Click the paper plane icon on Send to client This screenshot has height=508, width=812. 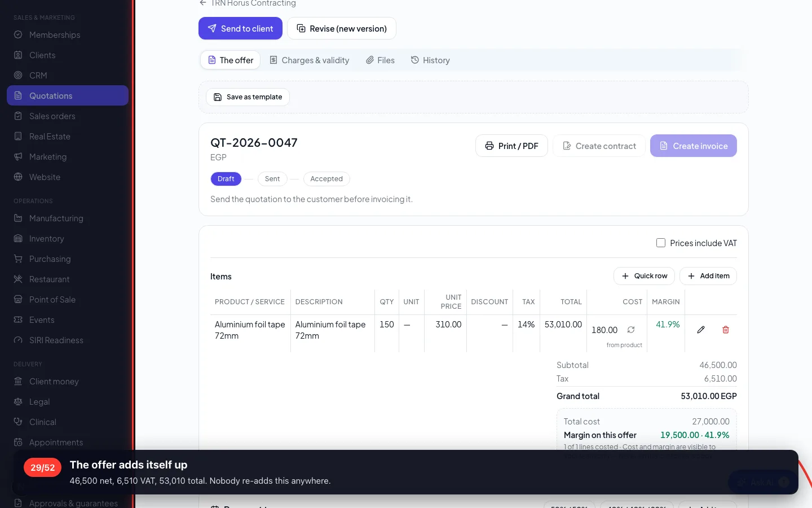(212, 28)
